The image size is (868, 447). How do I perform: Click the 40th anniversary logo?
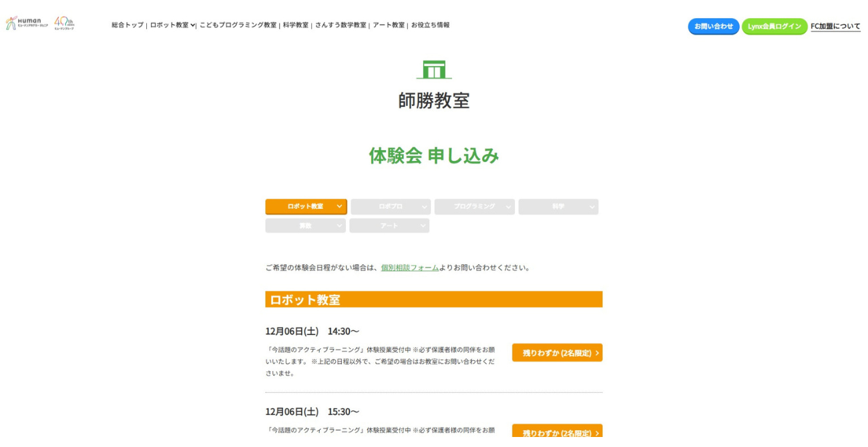click(64, 23)
